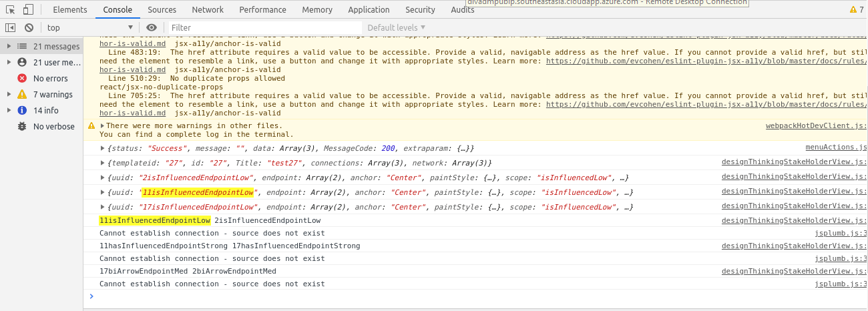
Task: Click the 21 user messages person icon
Action: [22, 62]
